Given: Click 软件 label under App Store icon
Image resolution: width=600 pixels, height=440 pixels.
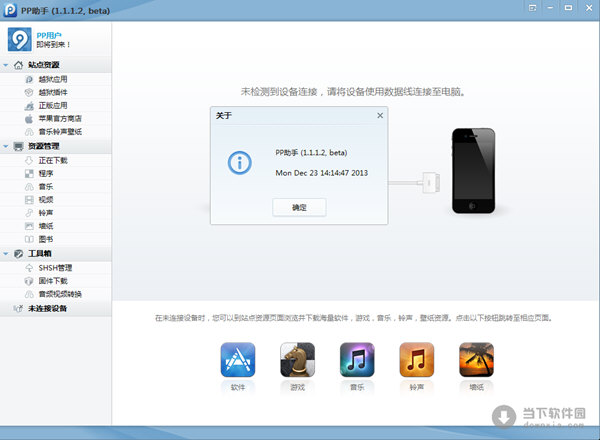Looking at the screenshot, I should pyautogui.click(x=238, y=388).
